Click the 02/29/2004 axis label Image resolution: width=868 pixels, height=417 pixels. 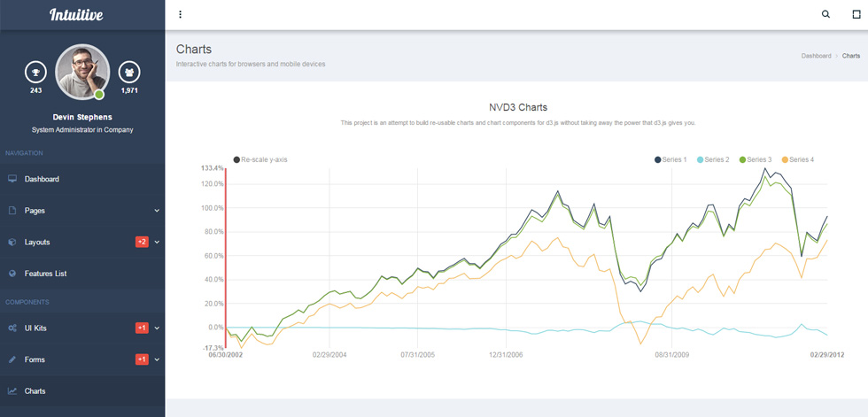(x=329, y=355)
